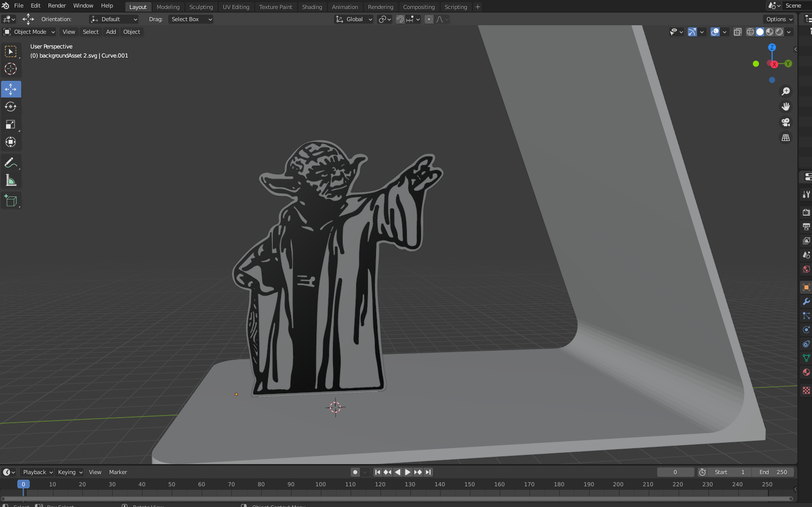Screen dimensions: 812x507
Task: Switch to orthographic grid view icon
Action: click(786, 138)
